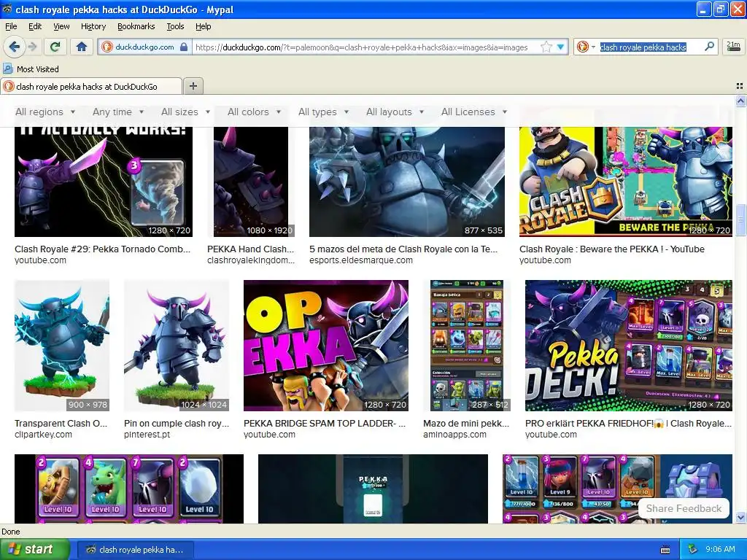Open the Tools menu
The image size is (747, 560).
[x=175, y=26]
